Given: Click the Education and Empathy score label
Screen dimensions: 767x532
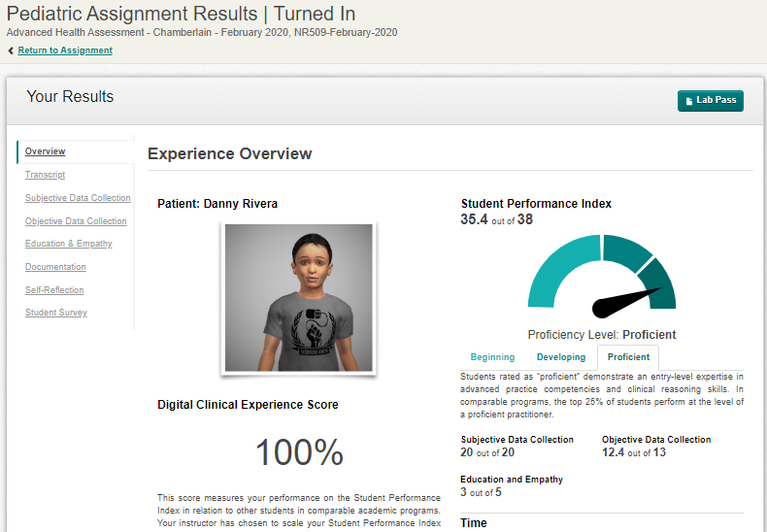Looking at the screenshot, I should pyautogui.click(x=511, y=480).
